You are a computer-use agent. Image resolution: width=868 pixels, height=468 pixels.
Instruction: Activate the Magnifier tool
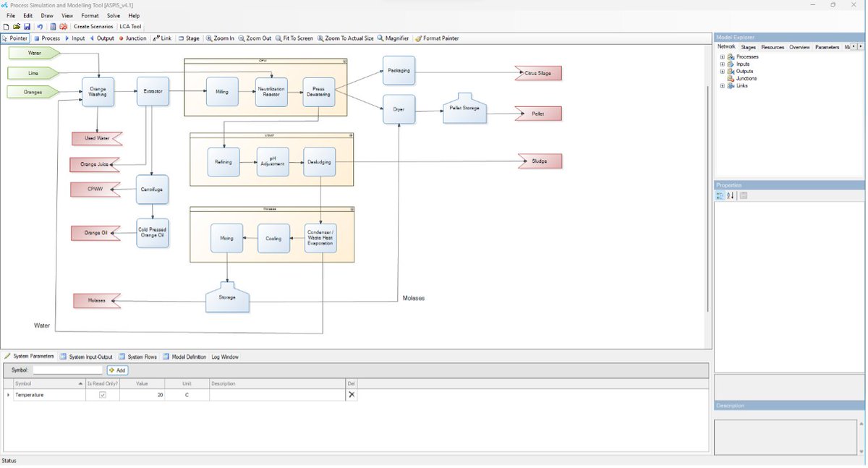click(393, 38)
